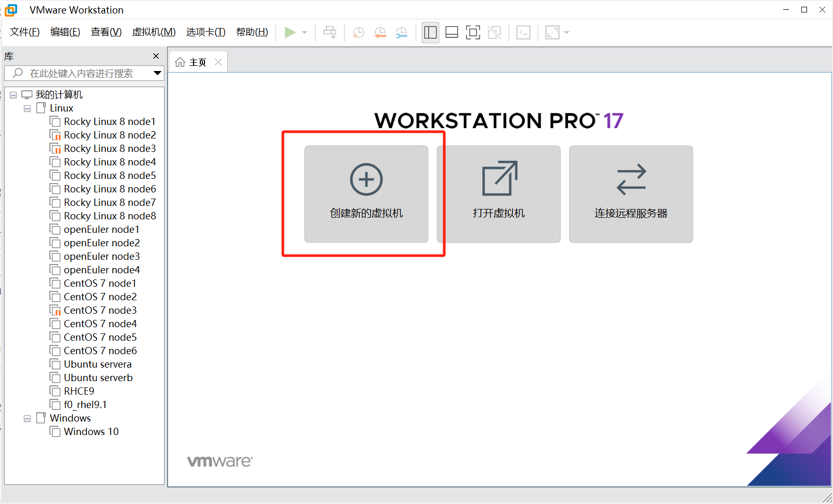Click the Linux folder icon

click(x=41, y=108)
